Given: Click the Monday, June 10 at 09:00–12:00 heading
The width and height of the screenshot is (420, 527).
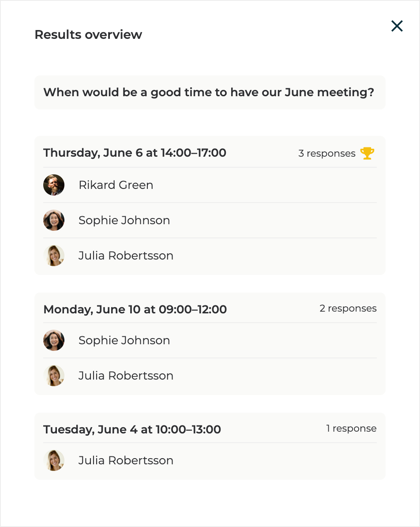Looking at the screenshot, I should pyautogui.click(x=135, y=309).
